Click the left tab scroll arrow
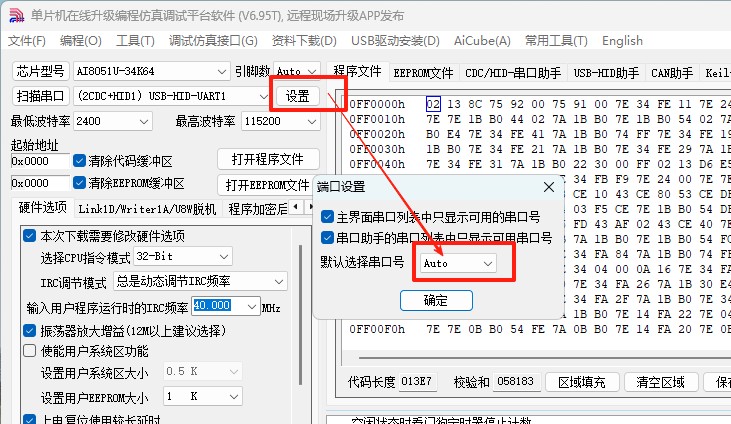 tap(296, 206)
